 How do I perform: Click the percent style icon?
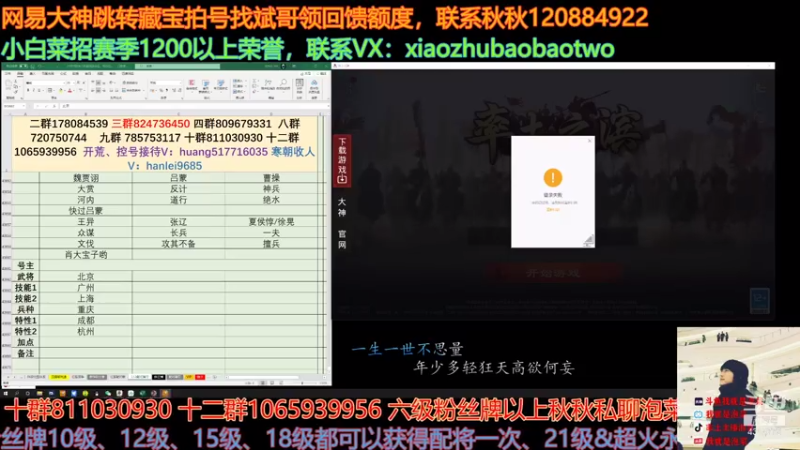[161, 90]
